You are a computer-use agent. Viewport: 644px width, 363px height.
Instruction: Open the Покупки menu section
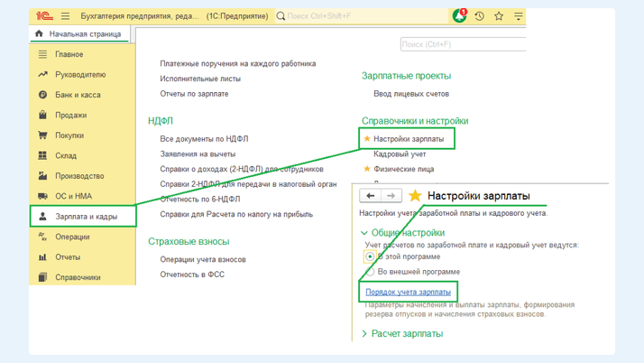(x=69, y=135)
